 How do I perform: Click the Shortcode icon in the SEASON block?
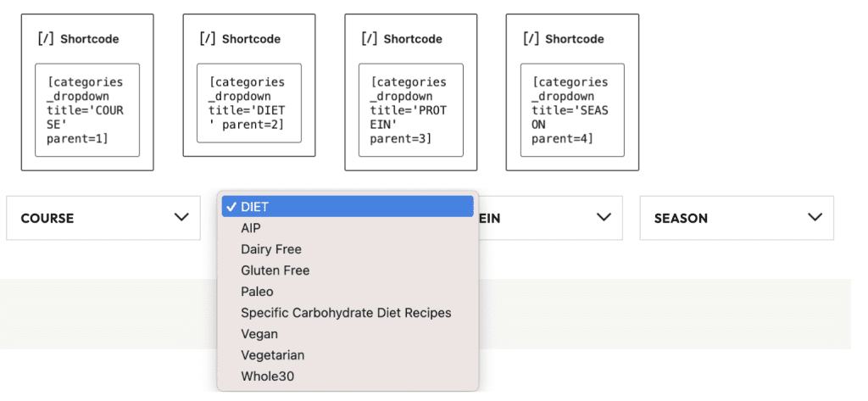pos(531,39)
